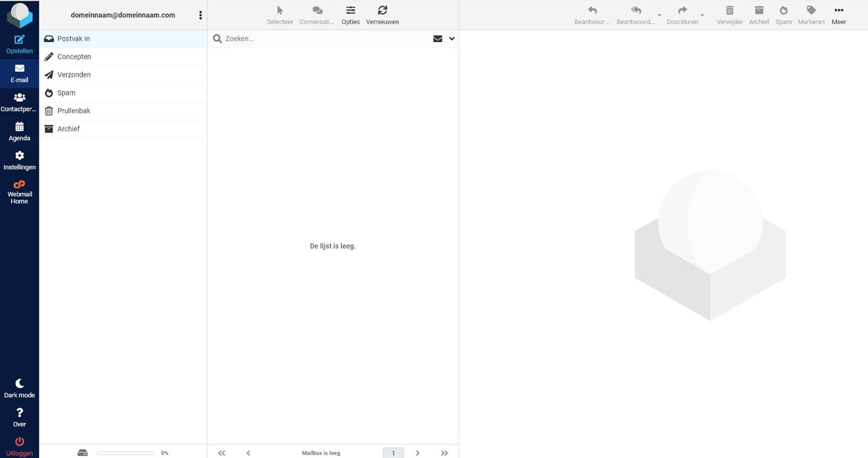Click the envelope filter icon
Screen dimensions: 868x458
[438, 39]
